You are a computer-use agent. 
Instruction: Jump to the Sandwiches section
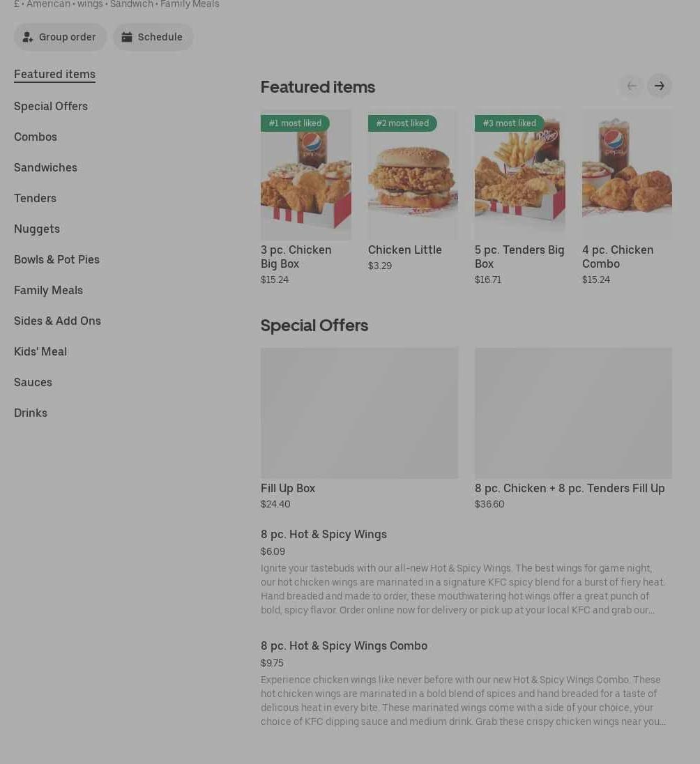pyautogui.click(x=46, y=167)
